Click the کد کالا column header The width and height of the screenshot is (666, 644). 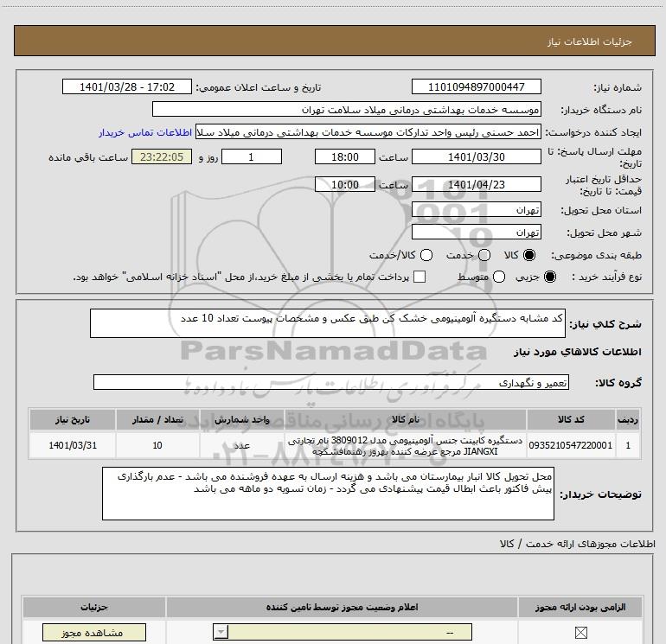[571, 419]
